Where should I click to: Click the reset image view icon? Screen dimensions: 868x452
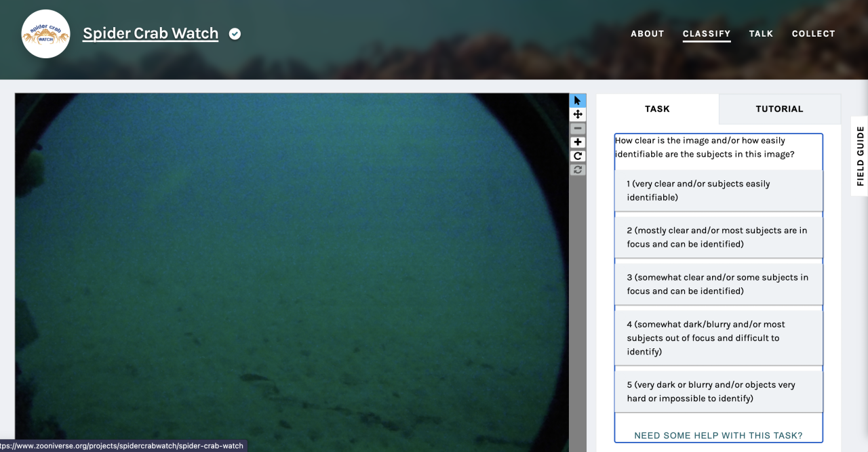pyautogui.click(x=578, y=169)
